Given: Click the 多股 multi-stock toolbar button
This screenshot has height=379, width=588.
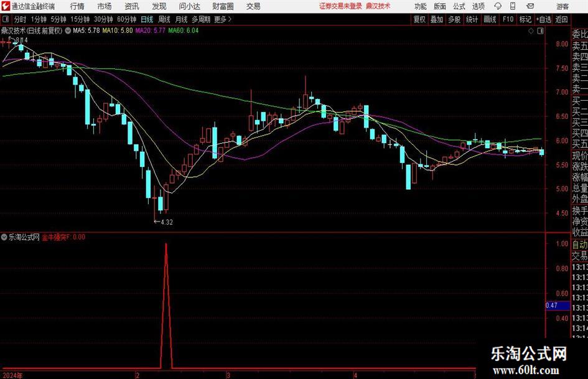Looking at the screenshot, I should 454,19.
